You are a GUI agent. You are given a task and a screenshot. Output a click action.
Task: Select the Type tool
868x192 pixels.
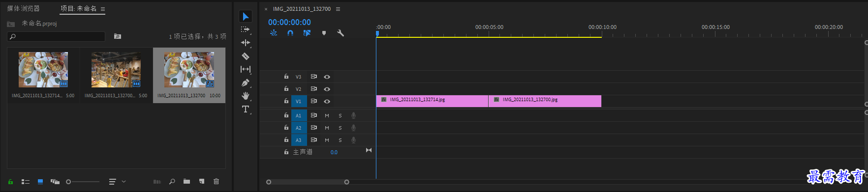[246, 109]
